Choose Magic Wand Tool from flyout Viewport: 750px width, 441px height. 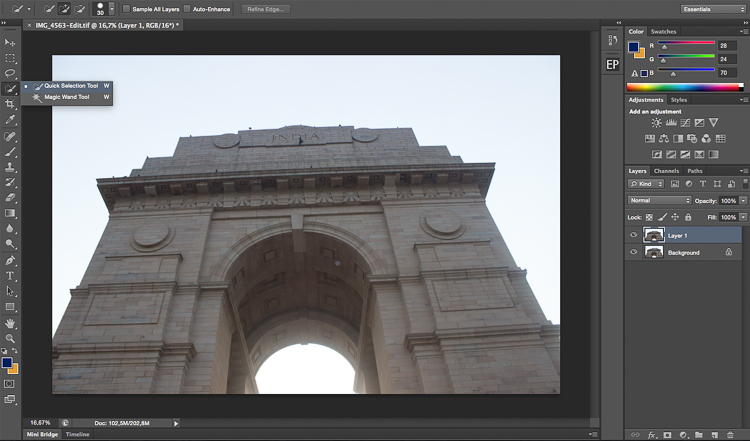point(67,97)
